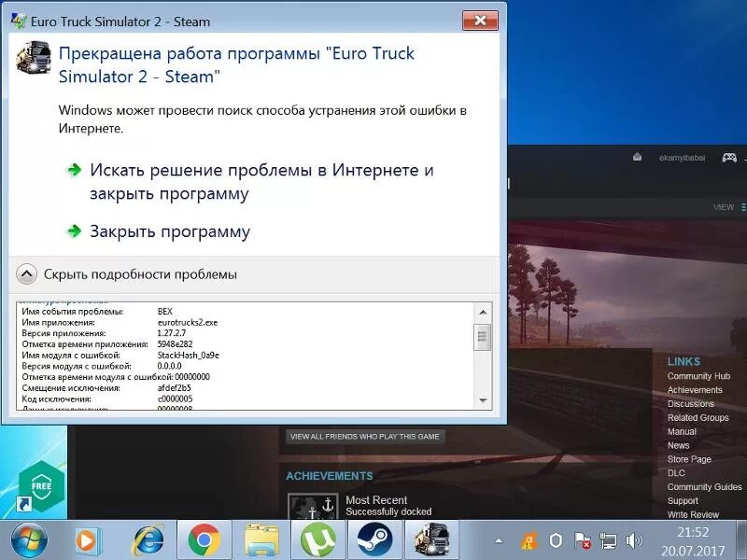The height and width of the screenshot is (560, 747).
Task: Click green arrow beside 'Искать решение'
Action: (74, 170)
